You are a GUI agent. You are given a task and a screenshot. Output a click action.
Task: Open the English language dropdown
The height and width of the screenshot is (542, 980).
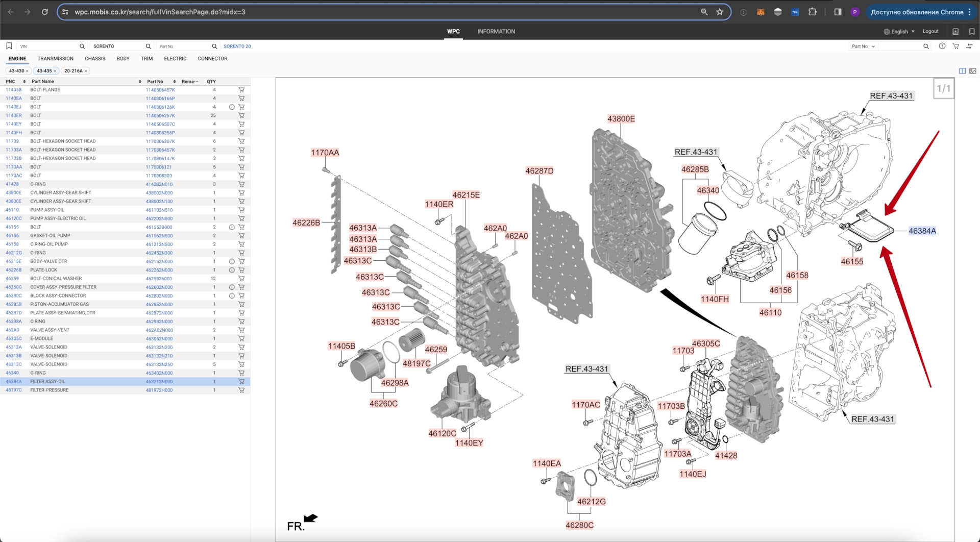point(899,32)
